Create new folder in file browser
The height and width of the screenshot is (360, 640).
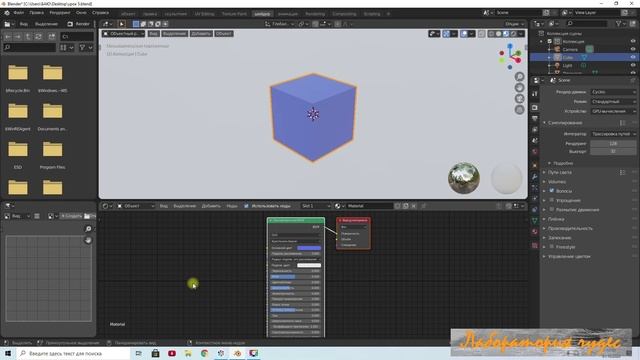(x=51, y=37)
